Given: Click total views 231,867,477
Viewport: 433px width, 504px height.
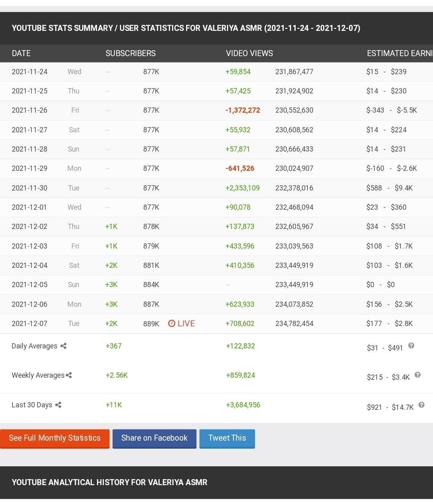Looking at the screenshot, I should tap(294, 72).
